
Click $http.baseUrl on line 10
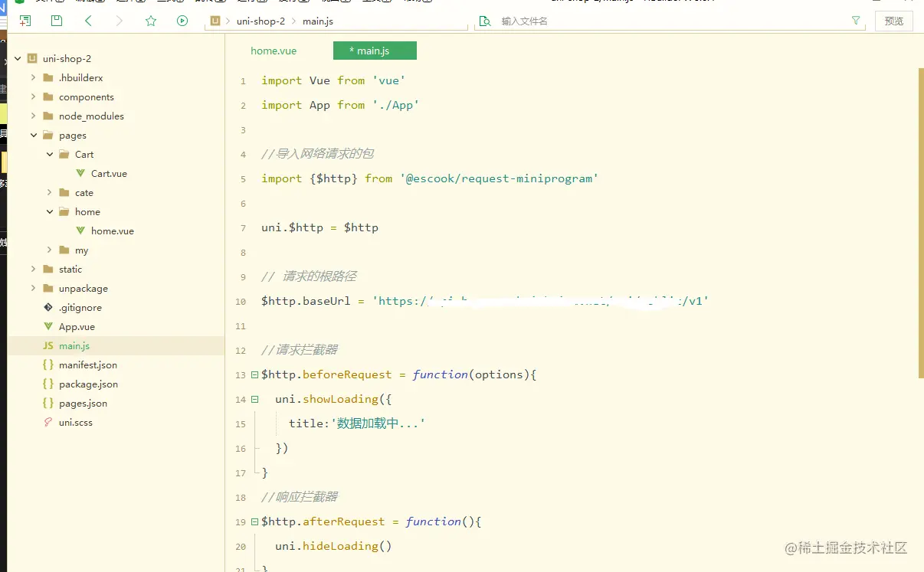(x=306, y=301)
